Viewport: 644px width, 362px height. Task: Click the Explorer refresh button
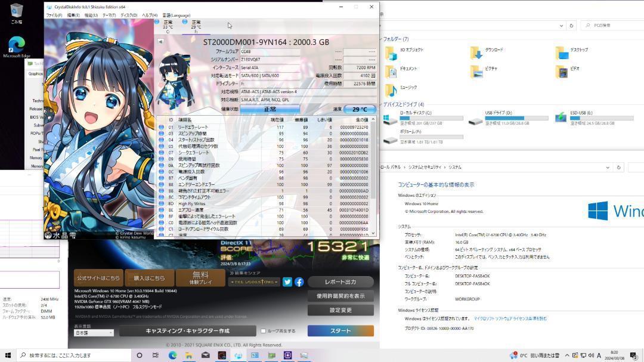pos(571,26)
